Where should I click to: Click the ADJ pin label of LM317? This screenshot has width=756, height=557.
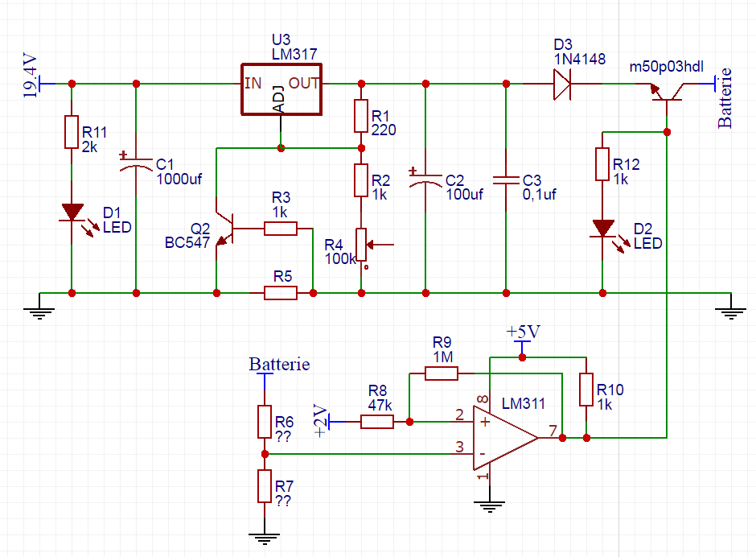(279, 100)
